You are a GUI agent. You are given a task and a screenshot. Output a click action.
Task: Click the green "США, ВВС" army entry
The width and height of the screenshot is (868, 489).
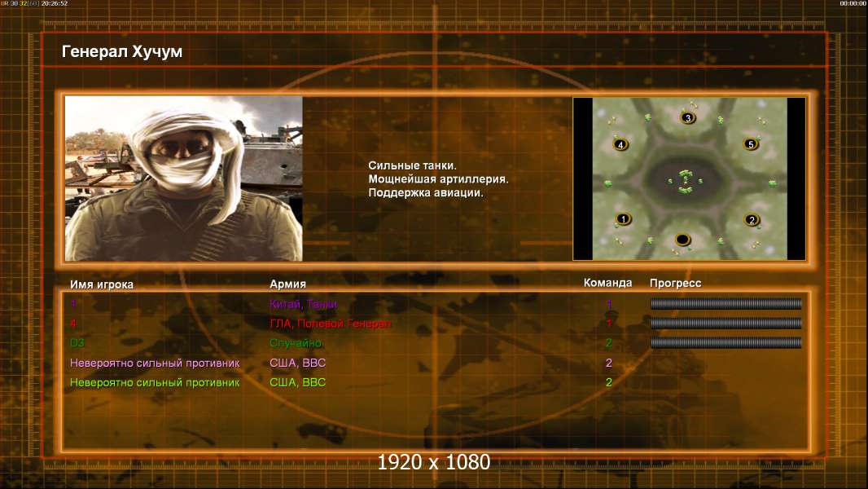(298, 382)
